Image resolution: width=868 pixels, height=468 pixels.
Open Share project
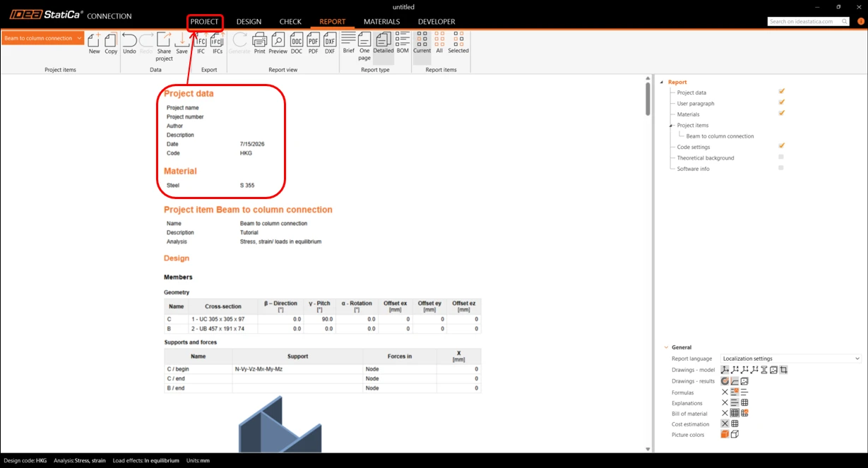(x=164, y=47)
